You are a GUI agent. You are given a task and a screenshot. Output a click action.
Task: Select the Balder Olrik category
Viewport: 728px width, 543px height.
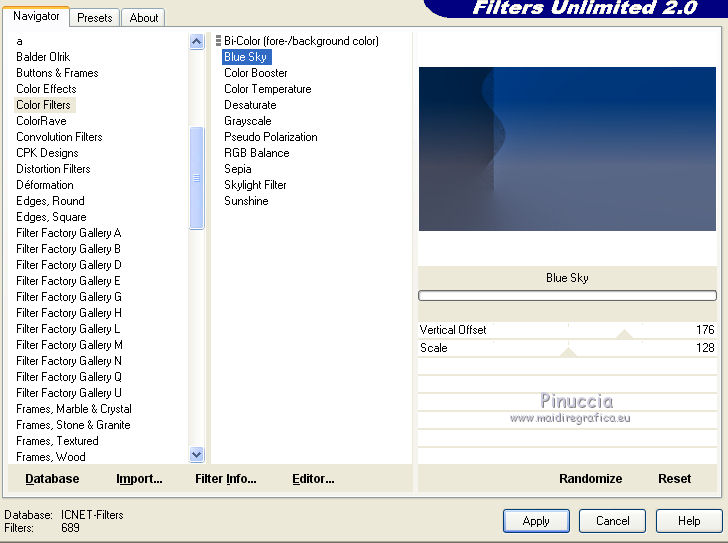click(43, 57)
